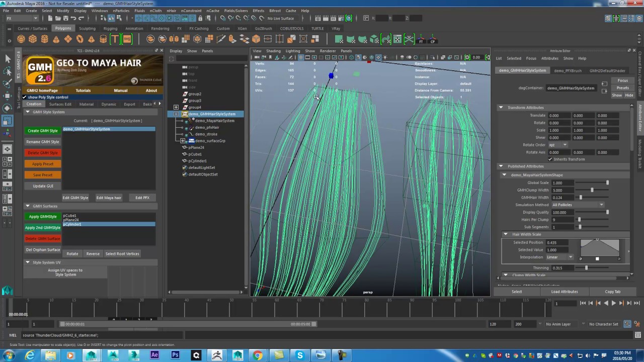Image resolution: width=644 pixels, height=362 pixels.
Task: Click the Select Root Vertices button
Action: tap(122, 254)
